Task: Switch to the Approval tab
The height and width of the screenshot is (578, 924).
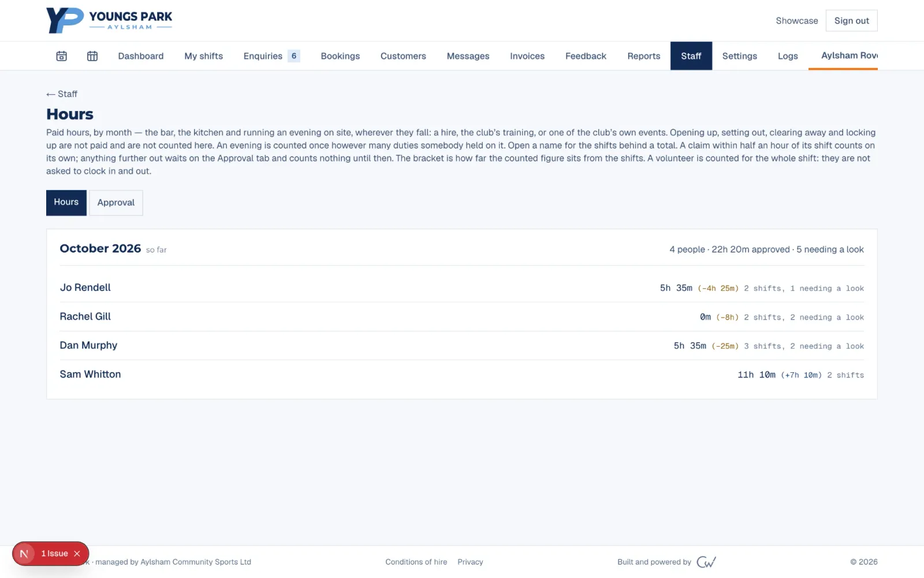Action: coord(116,202)
